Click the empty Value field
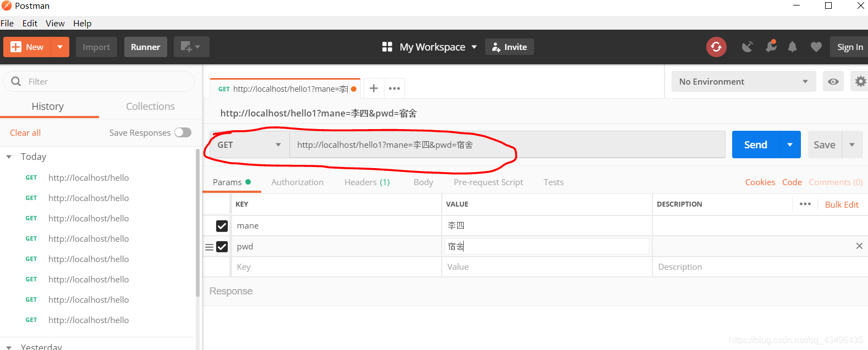This screenshot has height=350, width=868. coord(546,267)
